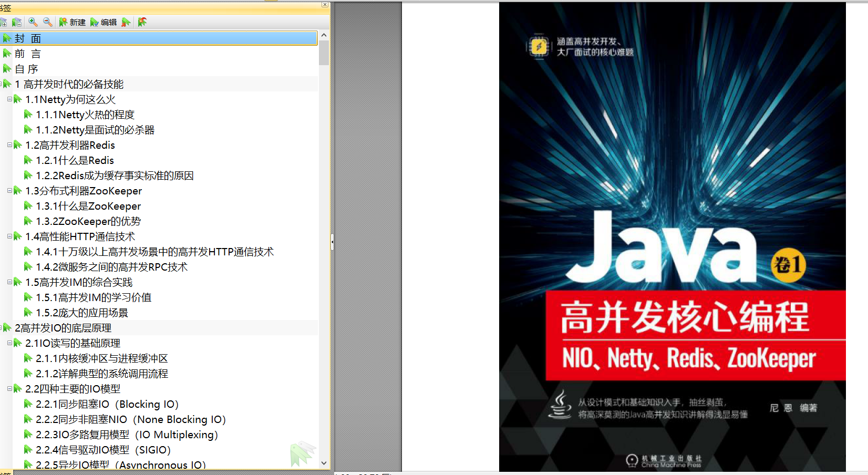The image size is (868, 475).
Task: Click the bookmark panel scrollbar thumb
Action: coord(324,53)
